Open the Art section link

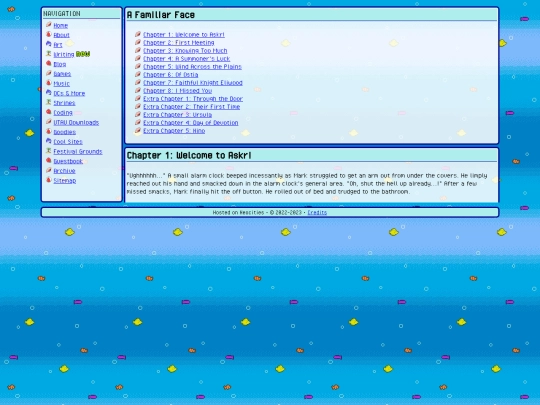[58, 45]
